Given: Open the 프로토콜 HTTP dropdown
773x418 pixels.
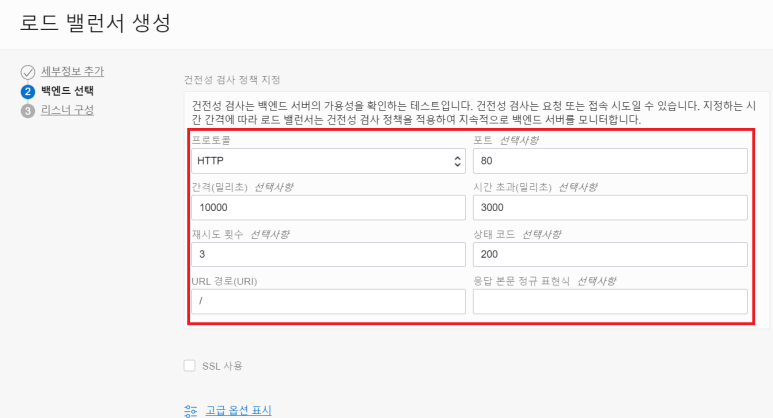Looking at the screenshot, I should (x=328, y=161).
